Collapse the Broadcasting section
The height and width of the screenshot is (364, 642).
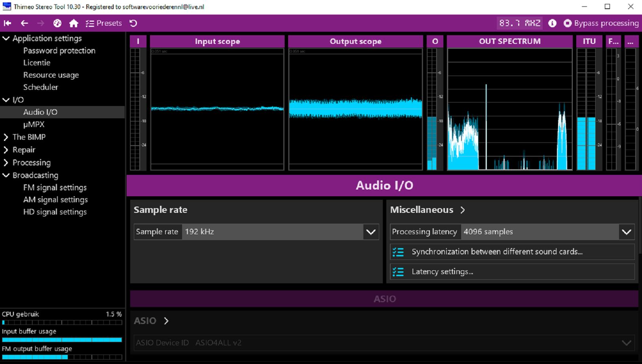point(6,175)
